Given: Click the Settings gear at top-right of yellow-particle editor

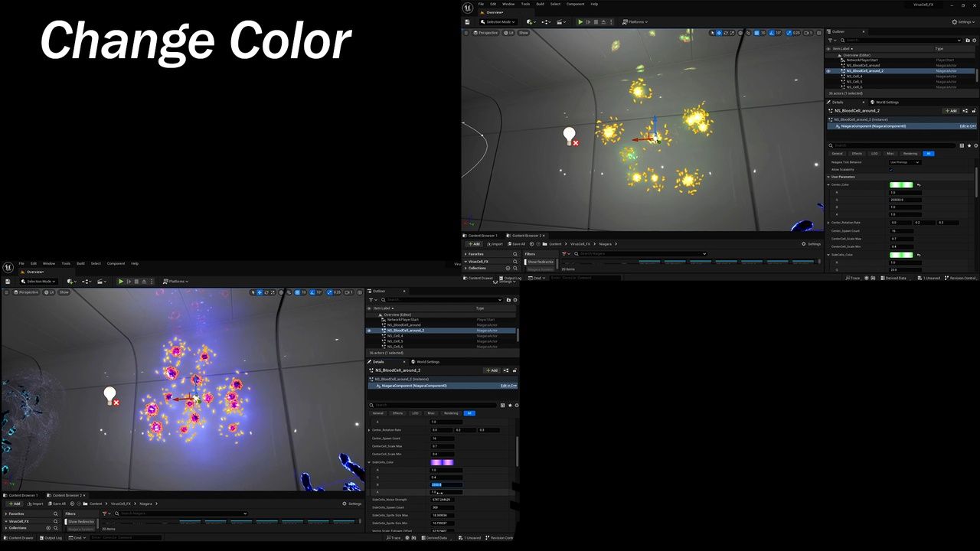Looking at the screenshot, I should [x=963, y=21].
